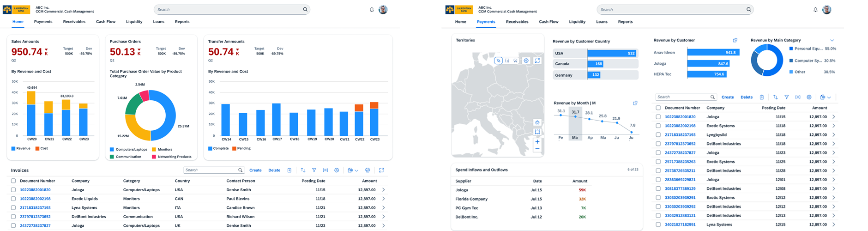868x231 pixels.
Task: Check the box for Exotic Liquids invoice
Action: pos(13,199)
